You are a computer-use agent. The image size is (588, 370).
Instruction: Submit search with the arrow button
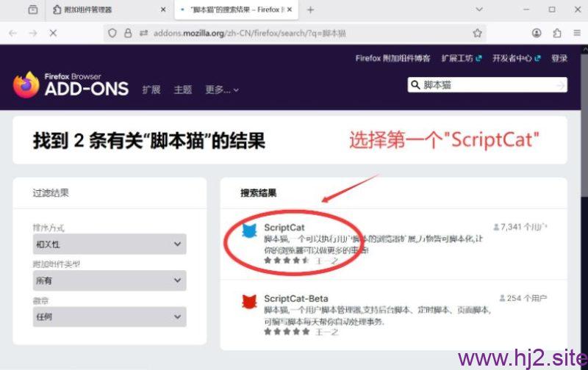point(561,85)
